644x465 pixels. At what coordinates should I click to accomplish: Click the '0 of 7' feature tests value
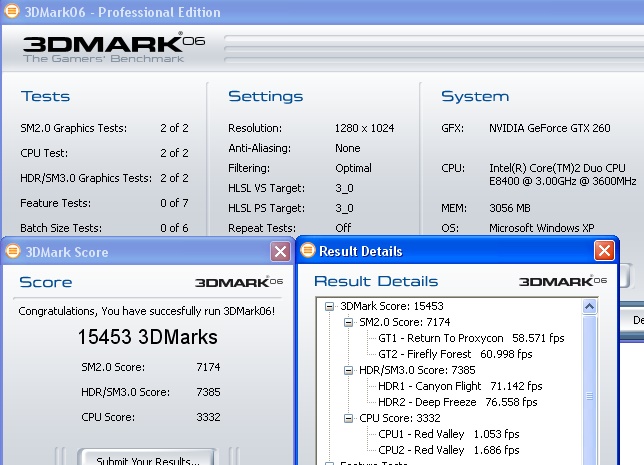[174, 203]
